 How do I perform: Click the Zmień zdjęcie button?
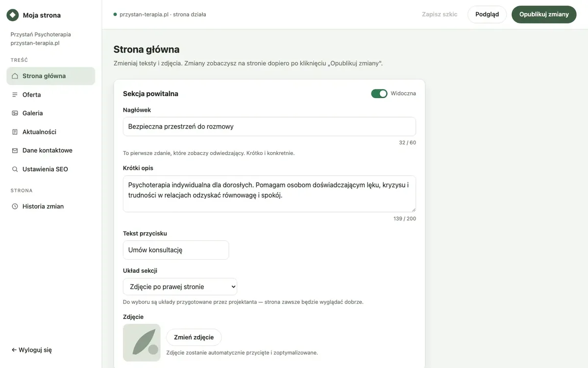194,337
